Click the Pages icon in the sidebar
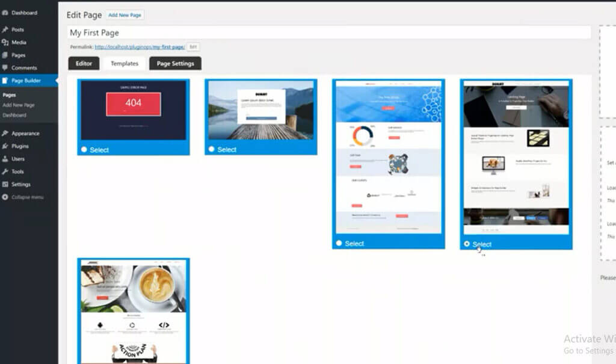 [x=5, y=55]
